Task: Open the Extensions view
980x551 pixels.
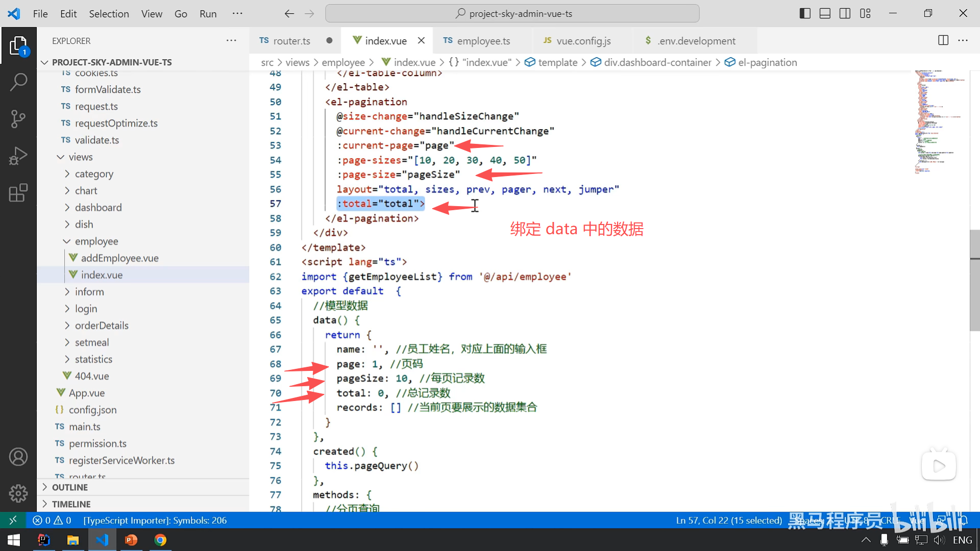Action: click(18, 193)
